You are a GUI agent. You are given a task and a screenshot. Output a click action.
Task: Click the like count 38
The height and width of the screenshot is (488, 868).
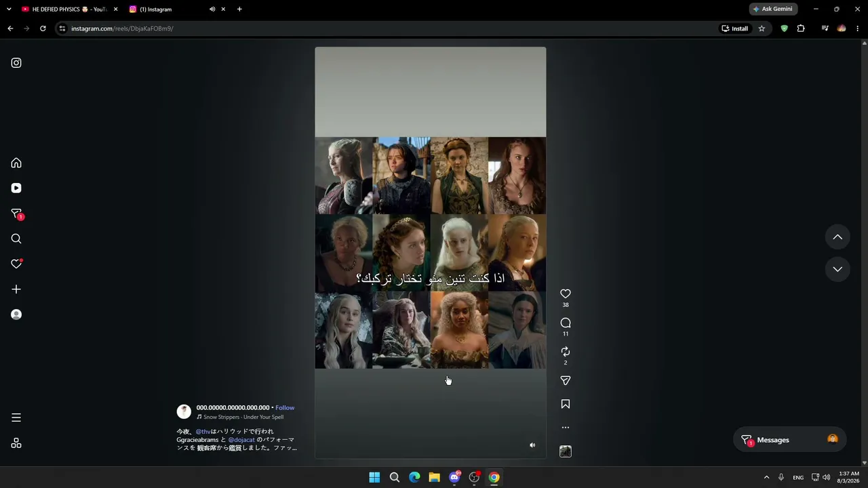(x=566, y=305)
